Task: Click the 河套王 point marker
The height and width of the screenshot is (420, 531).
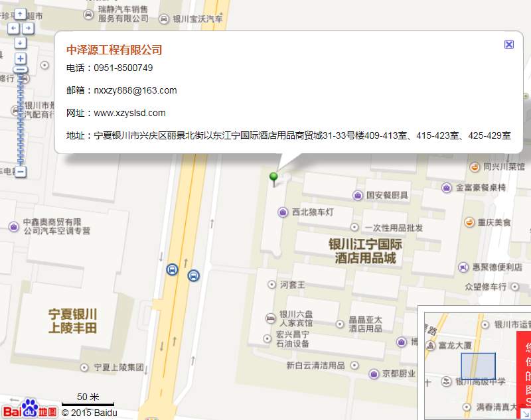Action: [271, 285]
